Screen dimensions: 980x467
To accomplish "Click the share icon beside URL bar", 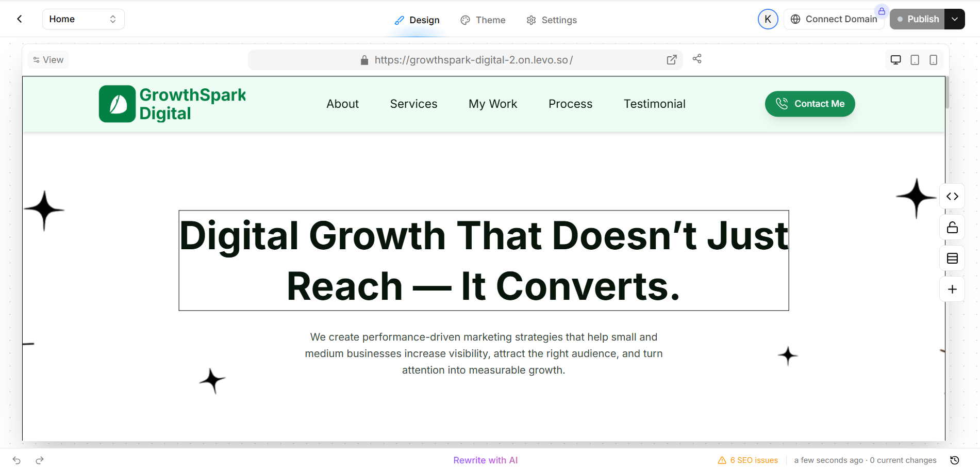I will click(x=697, y=59).
